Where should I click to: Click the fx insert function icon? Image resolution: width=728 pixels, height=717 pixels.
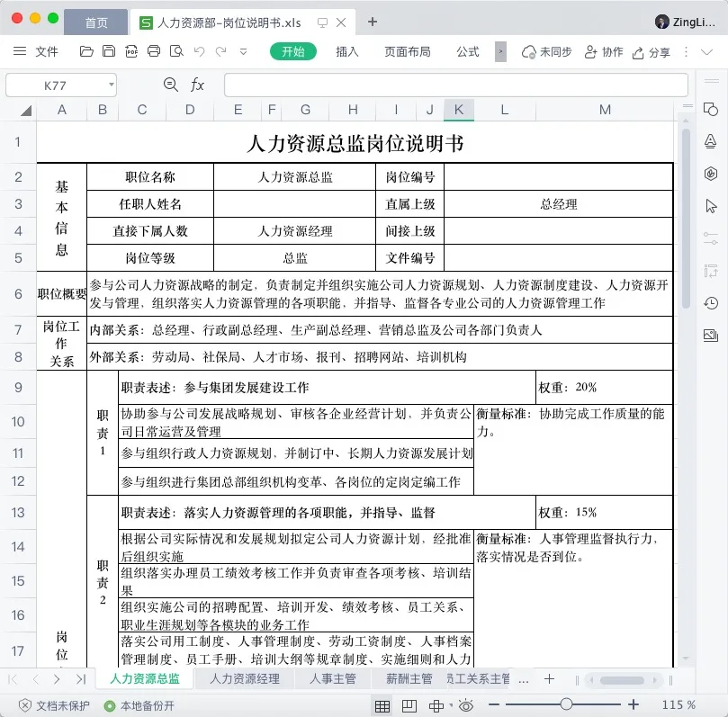[197, 85]
